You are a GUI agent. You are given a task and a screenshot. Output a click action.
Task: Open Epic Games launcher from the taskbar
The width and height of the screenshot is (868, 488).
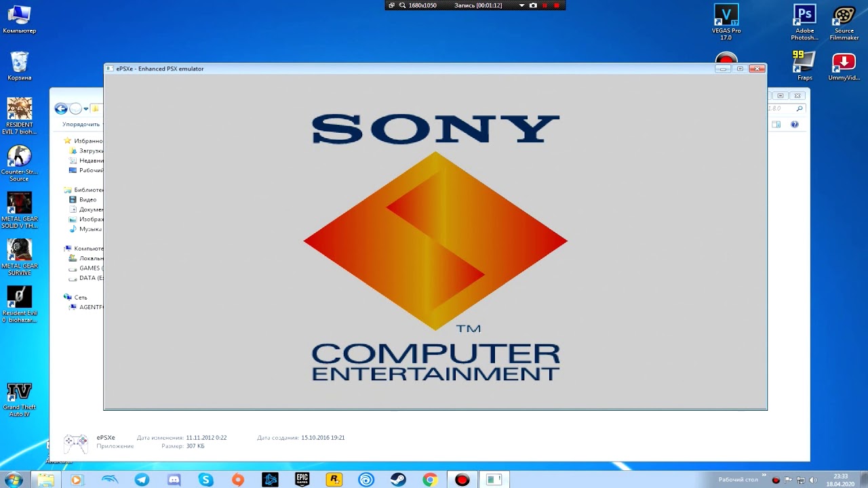[302, 480]
